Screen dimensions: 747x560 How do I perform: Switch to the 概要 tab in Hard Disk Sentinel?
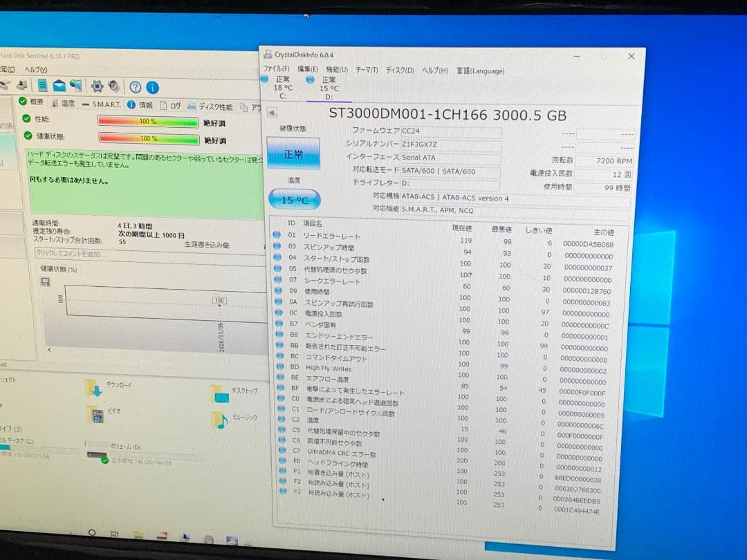click(x=31, y=102)
